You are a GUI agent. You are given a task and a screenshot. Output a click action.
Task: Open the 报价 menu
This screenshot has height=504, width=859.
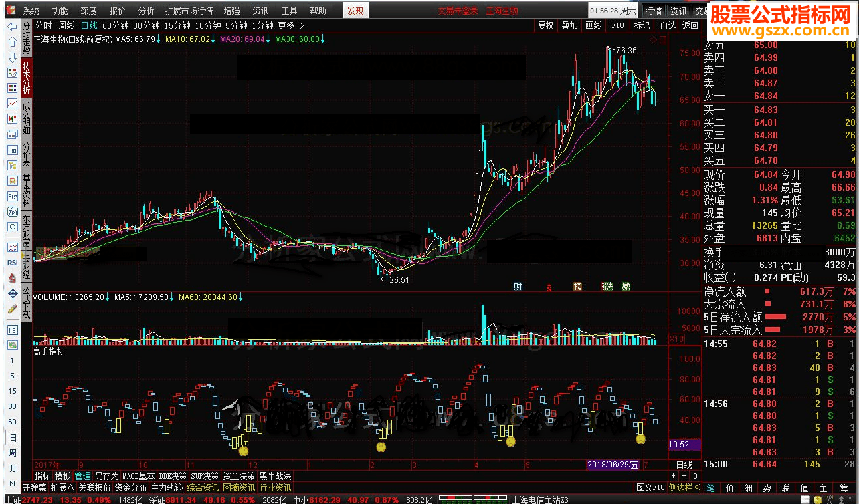point(117,11)
